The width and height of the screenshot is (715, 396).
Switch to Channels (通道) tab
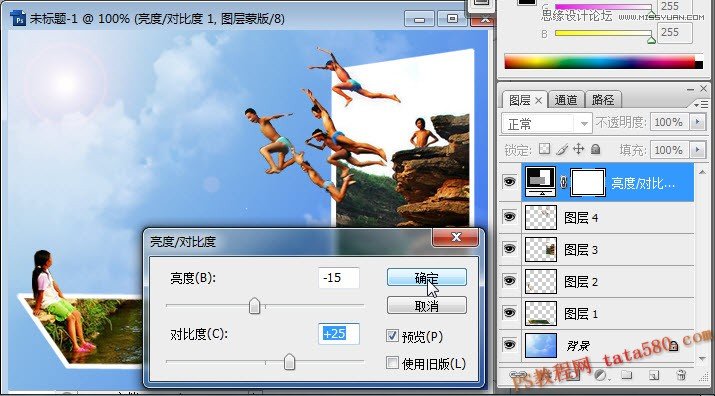pyautogui.click(x=566, y=100)
